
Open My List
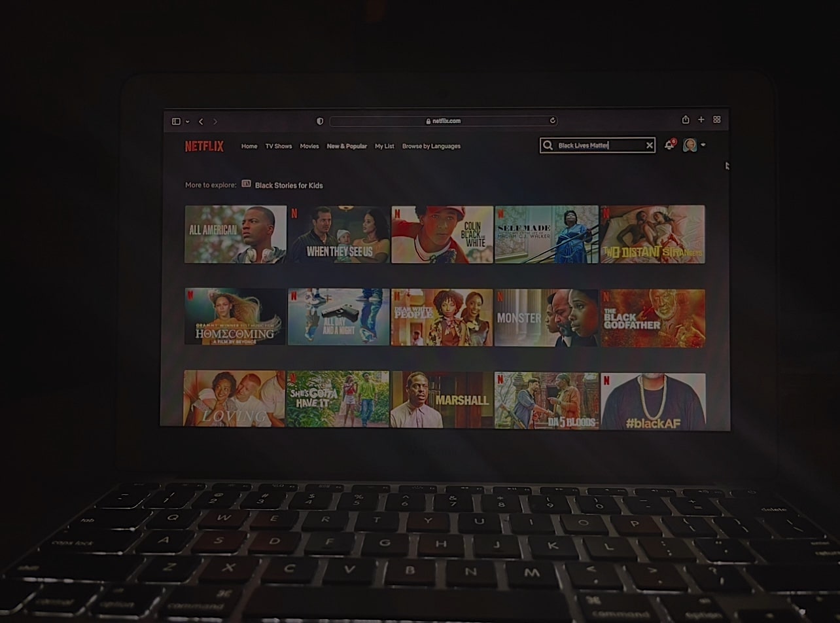(x=384, y=146)
